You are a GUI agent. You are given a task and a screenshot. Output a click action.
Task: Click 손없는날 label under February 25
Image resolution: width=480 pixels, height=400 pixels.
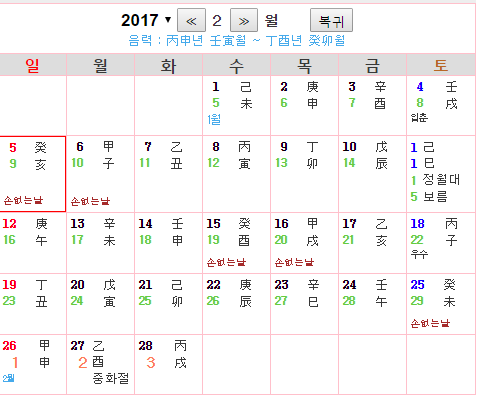pos(430,323)
